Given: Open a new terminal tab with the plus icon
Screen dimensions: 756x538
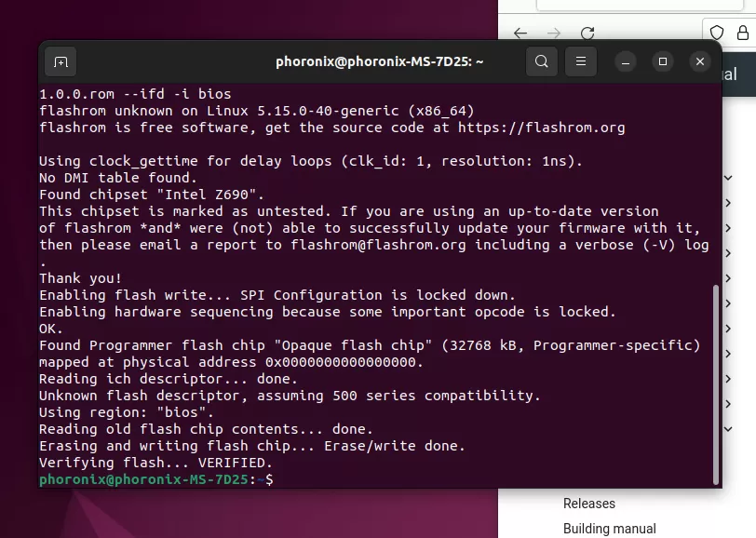Looking at the screenshot, I should [x=61, y=61].
